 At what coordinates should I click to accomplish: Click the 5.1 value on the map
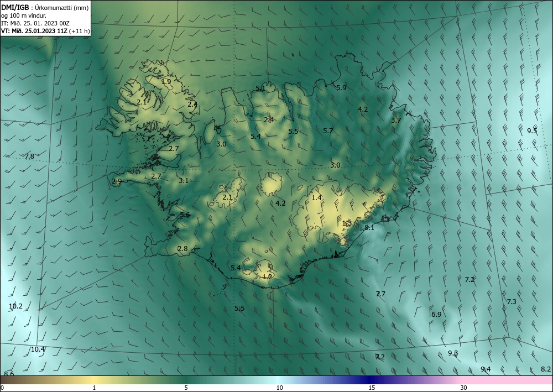click(260, 88)
